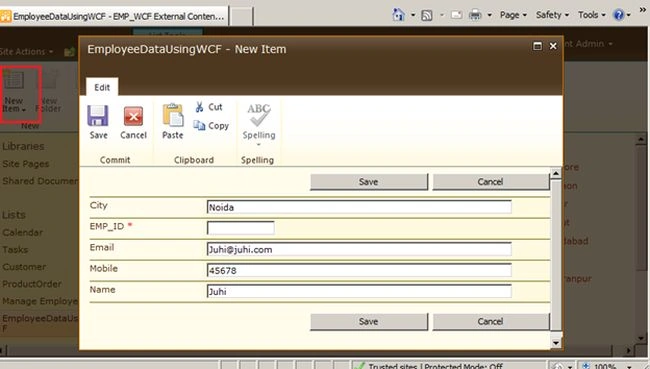
Task: Open Tasks list in background sidebar
Action: coord(15,250)
